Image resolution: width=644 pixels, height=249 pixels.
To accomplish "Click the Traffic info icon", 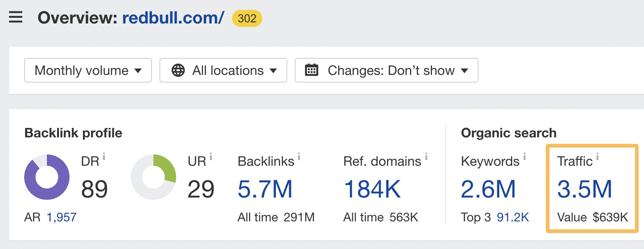I will 598,156.
